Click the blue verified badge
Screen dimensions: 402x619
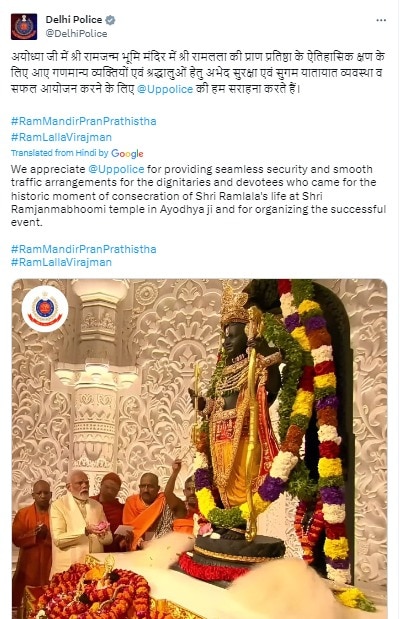coord(110,20)
